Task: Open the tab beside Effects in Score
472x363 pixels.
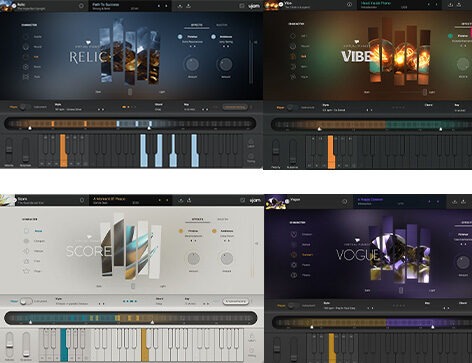Action: pos(223,219)
